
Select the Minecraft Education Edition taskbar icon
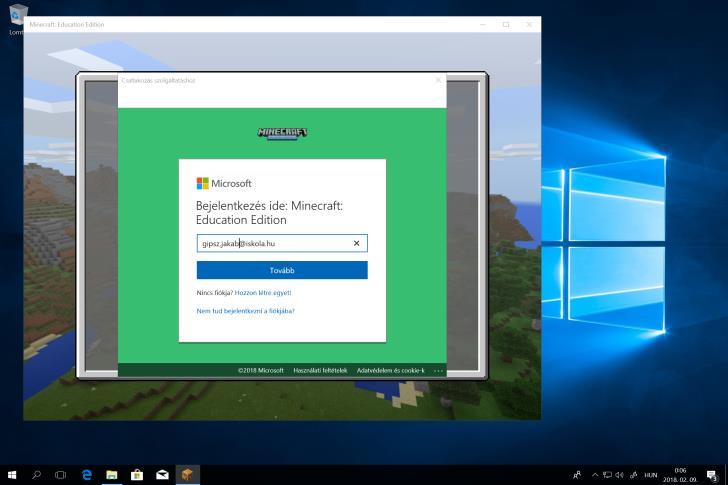tap(188, 475)
